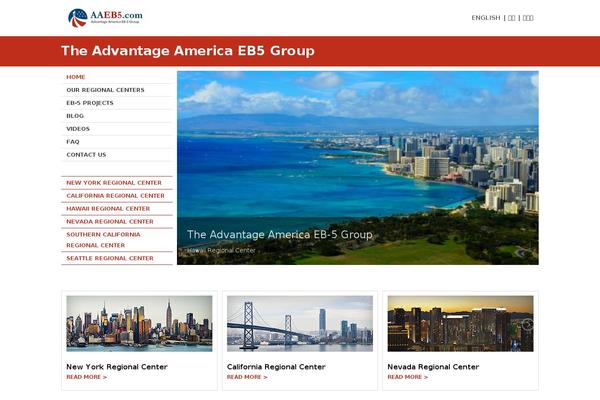Click the slide title 'The Advantage America EB-5 Group'

280,235
